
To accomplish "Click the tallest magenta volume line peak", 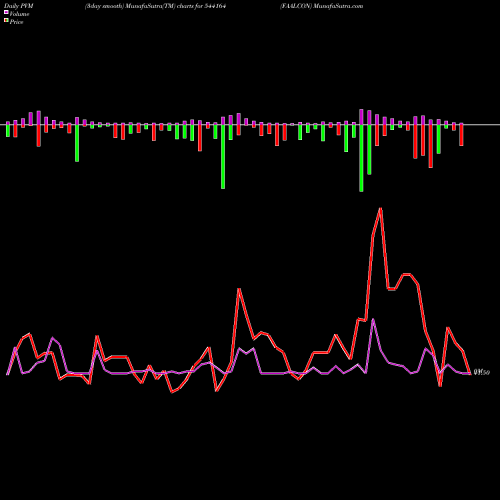I will click(373, 320).
